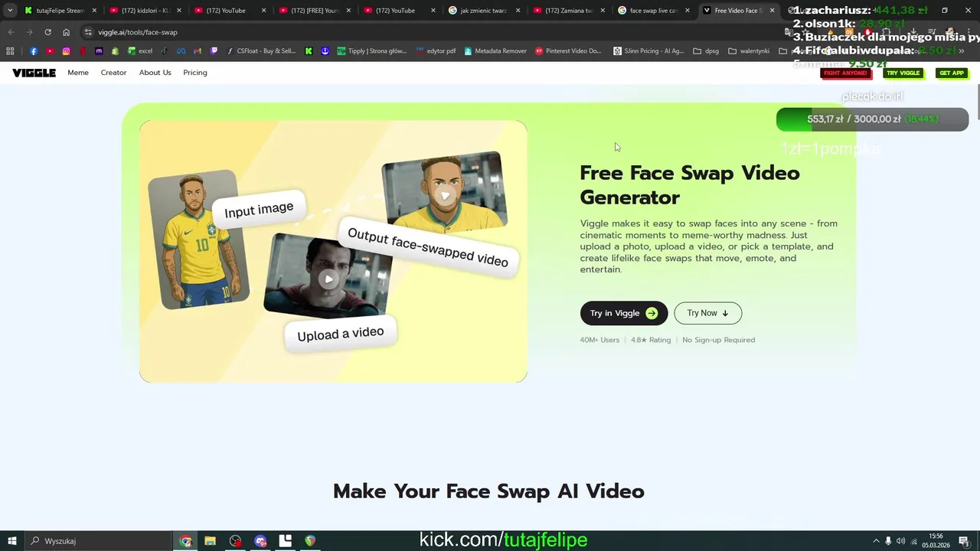The width and height of the screenshot is (980, 551).
Task: Click the site info icon in address bar
Action: point(88,32)
